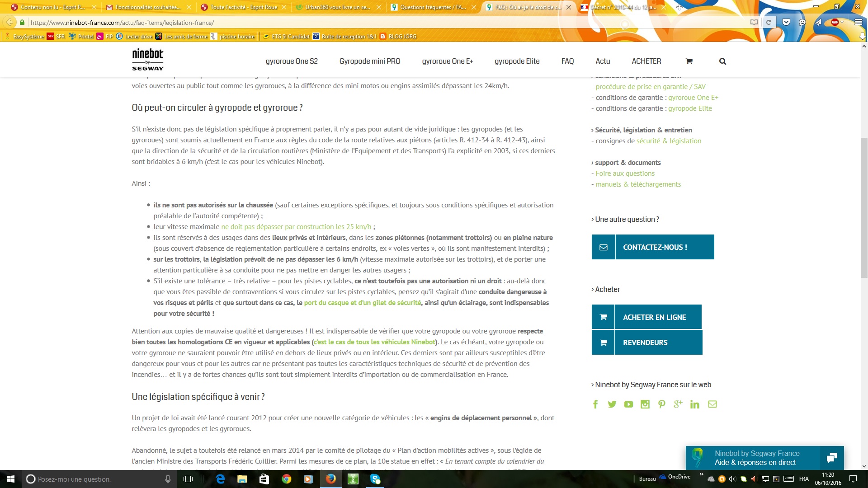Image resolution: width=868 pixels, height=488 pixels.
Task: Click the Adblock Plus ABP icon
Action: coord(835,22)
